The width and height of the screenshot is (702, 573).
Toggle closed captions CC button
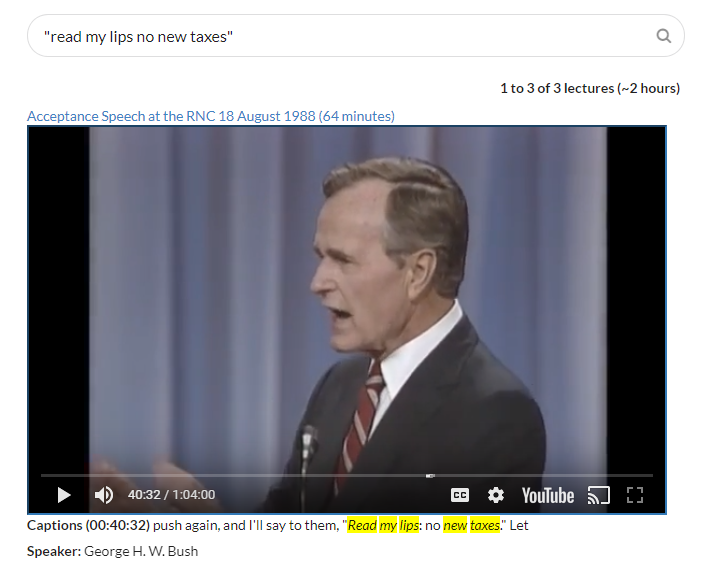460,495
